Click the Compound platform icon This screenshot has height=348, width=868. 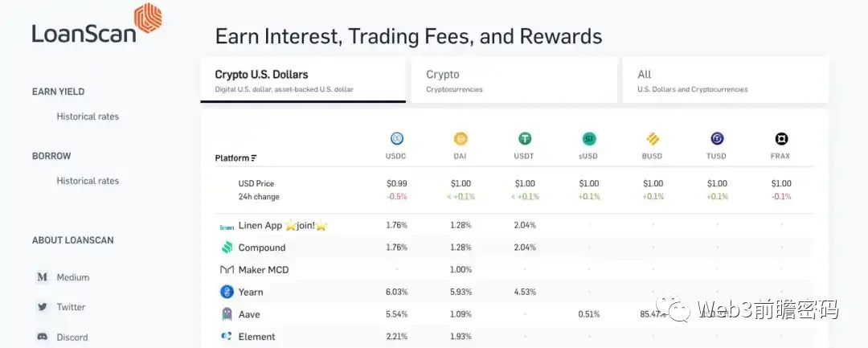point(227,248)
